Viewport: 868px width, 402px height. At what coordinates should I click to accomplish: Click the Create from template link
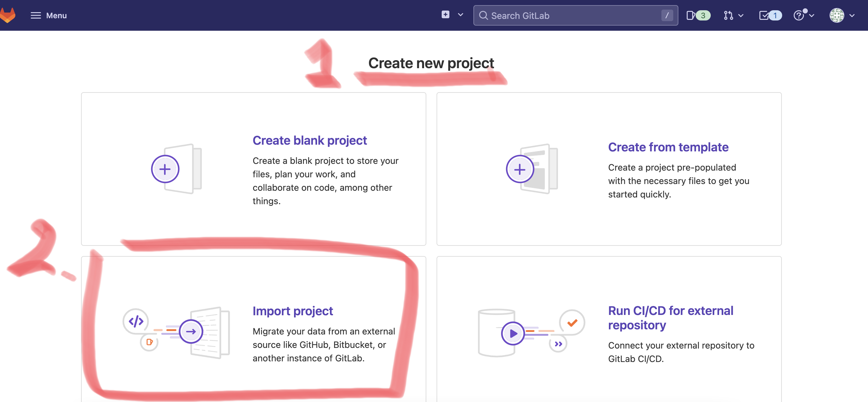(x=668, y=147)
